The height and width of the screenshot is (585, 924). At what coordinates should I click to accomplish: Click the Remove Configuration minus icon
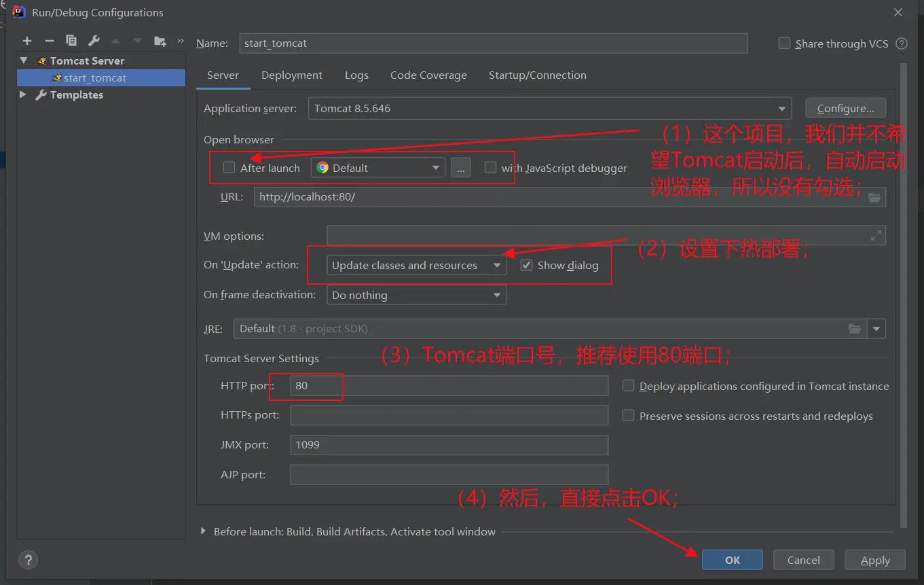pyautogui.click(x=49, y=41)
